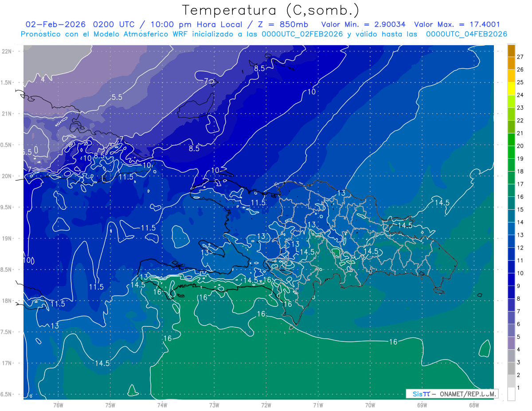
Task: Click 'Valor Min. = 2.90034'
Action: point(364,24)
